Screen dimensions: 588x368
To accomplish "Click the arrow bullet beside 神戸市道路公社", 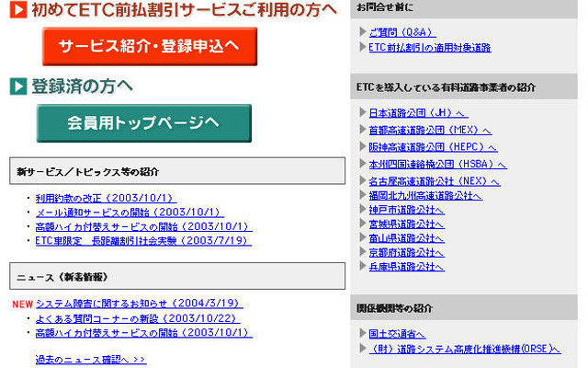I will [x=362, y=209].
